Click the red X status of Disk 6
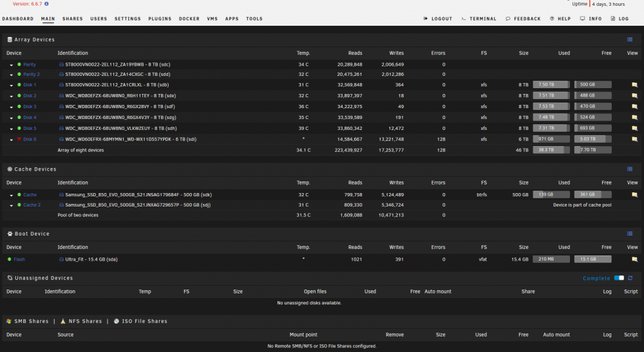The height and width of the screenshot is (352, 644). (19, 139)
